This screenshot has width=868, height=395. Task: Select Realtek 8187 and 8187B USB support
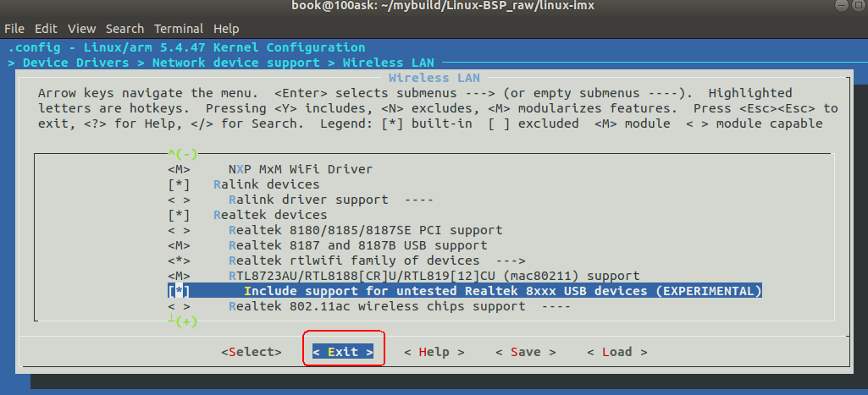click(357, 245)
